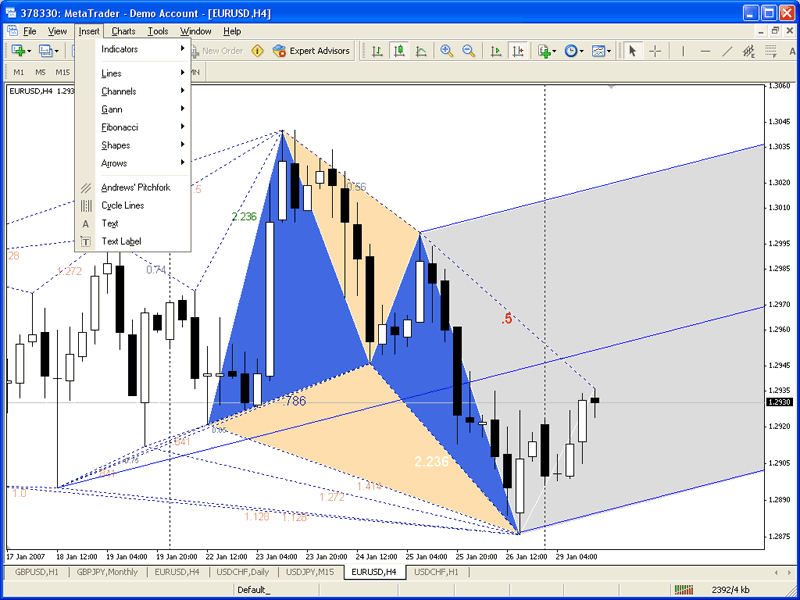Open the Tools menu

coord(158,31)
